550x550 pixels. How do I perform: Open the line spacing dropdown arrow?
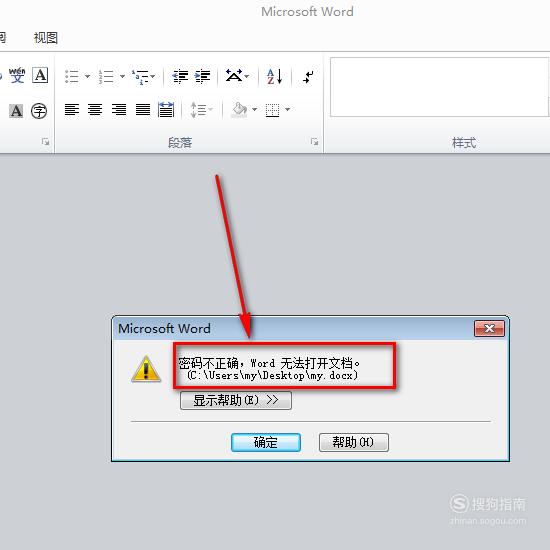click(x=211, y=109)
